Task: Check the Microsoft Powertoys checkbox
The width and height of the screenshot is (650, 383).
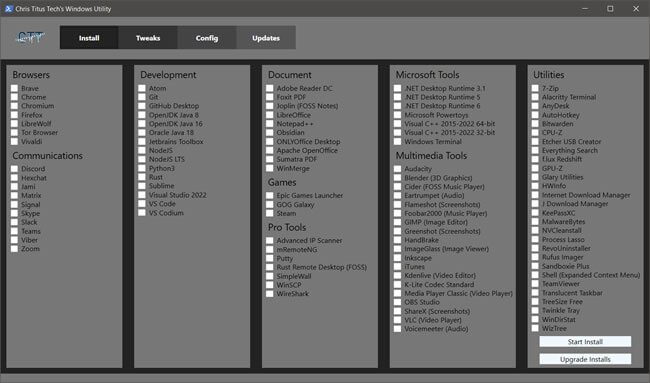Action: pos(398,115)
